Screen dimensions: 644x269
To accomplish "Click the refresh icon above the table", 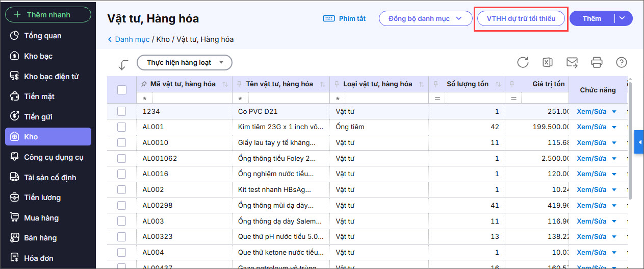I will pos(523,62).
